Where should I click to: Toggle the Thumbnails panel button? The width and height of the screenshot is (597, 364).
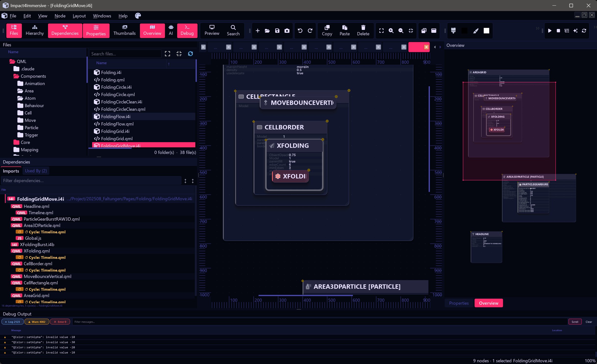[124, 30]
